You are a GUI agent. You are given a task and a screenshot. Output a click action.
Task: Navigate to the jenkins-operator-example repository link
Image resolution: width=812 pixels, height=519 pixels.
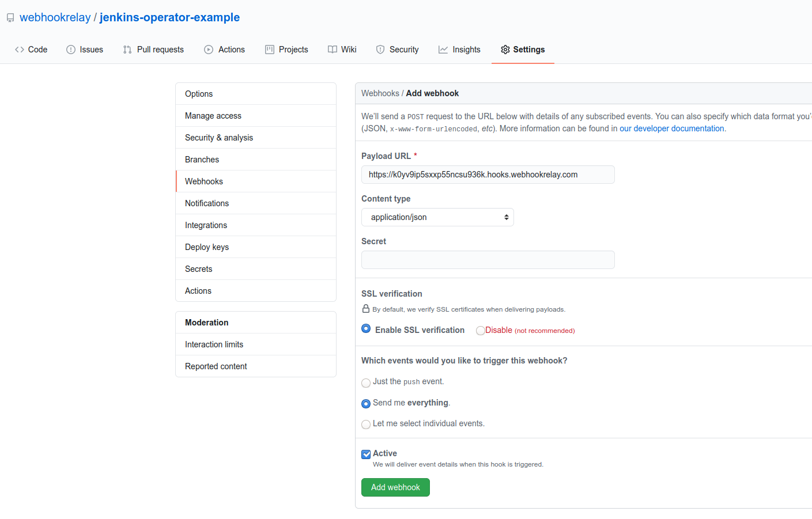(x=169, y=17)
